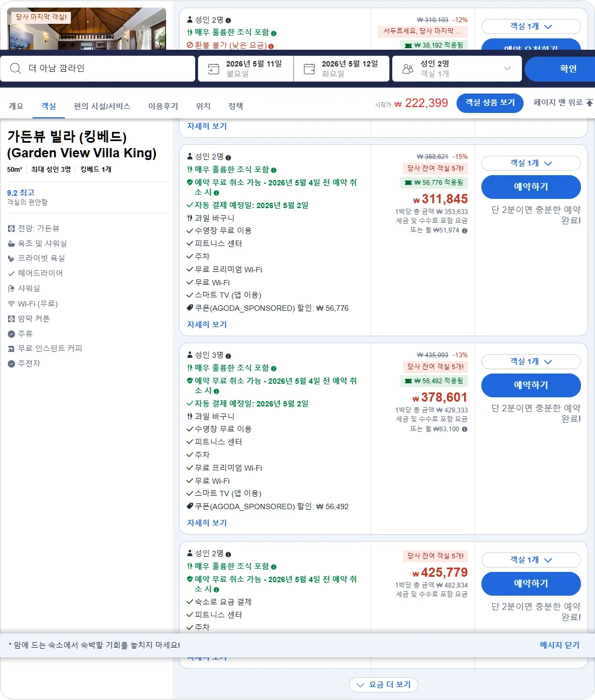
Task: Click 예약하기 for the ₩425,779 offer
Action: pyautogui.click(x=531, y=584)
